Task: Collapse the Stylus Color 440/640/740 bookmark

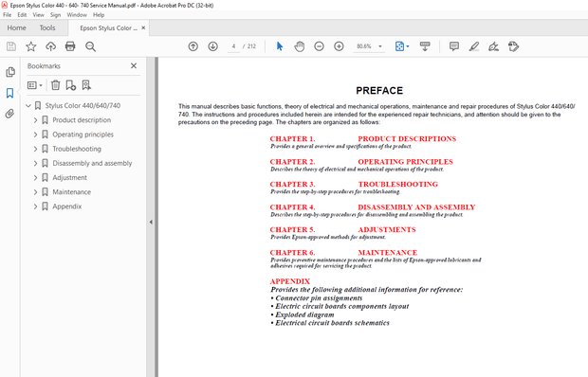Action: click(28, 106)
